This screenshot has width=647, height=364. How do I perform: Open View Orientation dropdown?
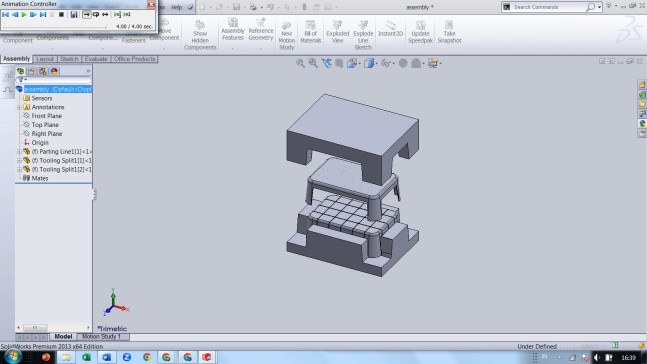click(x=353, y=63)
